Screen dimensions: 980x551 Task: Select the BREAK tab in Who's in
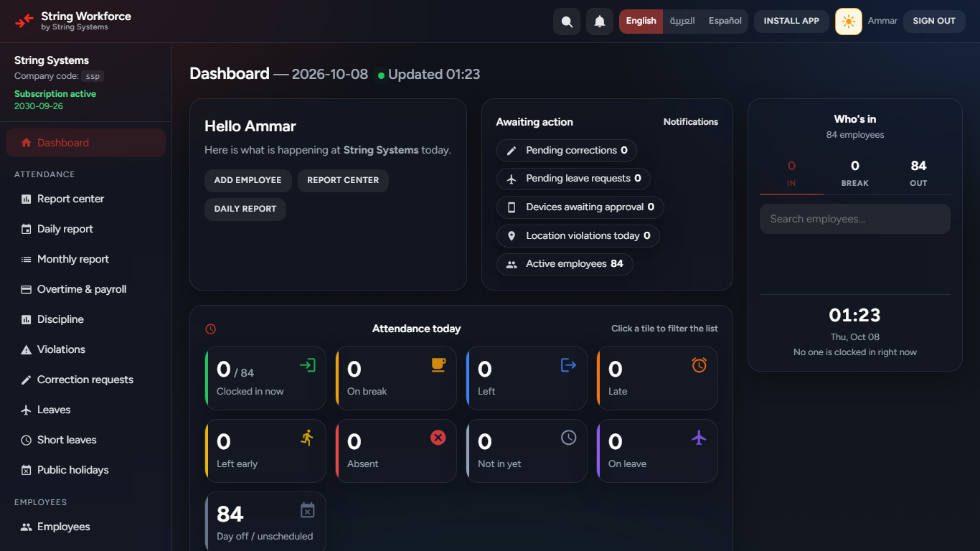pos(855,174)
